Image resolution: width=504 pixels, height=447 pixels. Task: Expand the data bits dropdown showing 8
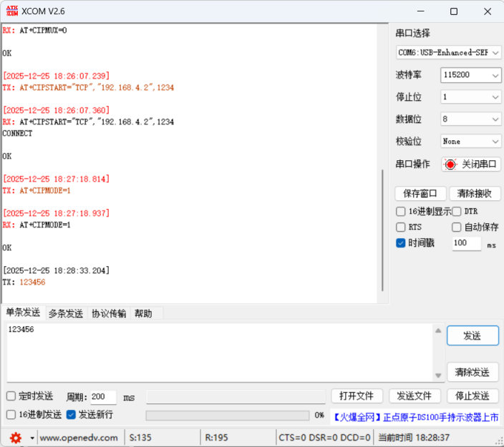pos(470,119)
